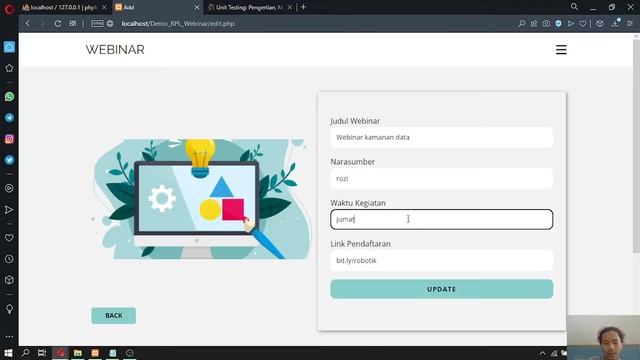The height and width of the screenshot is (360, 640).
Task: Click the 'Waktu Kegiatan' label
Action: click(x=358, y=203)
